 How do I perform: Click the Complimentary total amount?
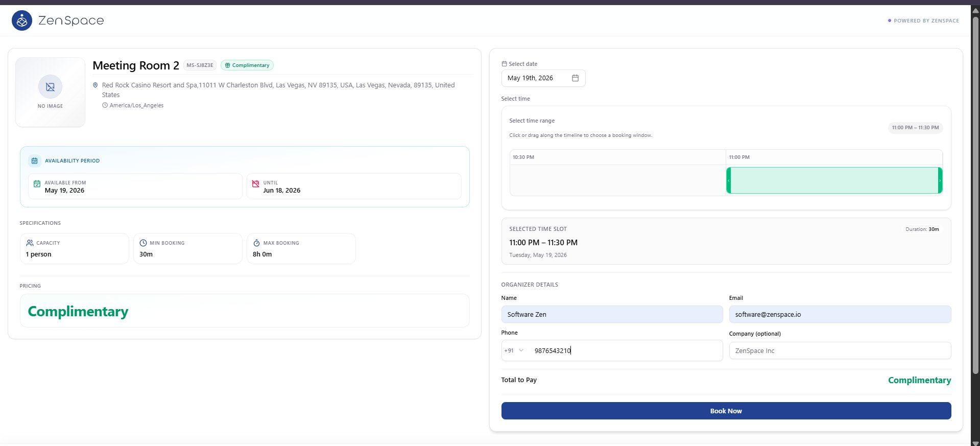(x=919, y=380)
